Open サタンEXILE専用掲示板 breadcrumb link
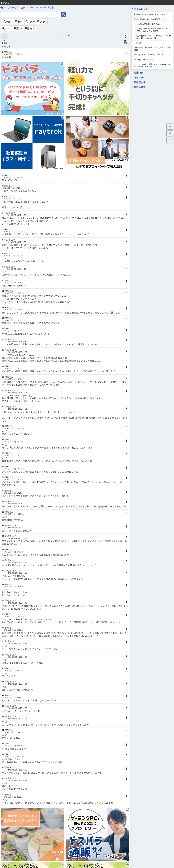This screenshot has width=174, height=868. (42, 7)
